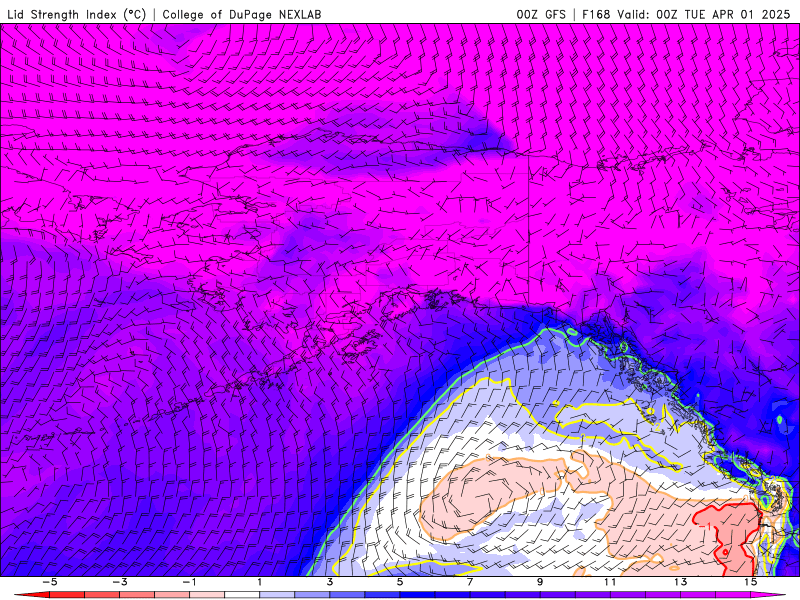Click the '7' color scale tick label

point(470,582)
